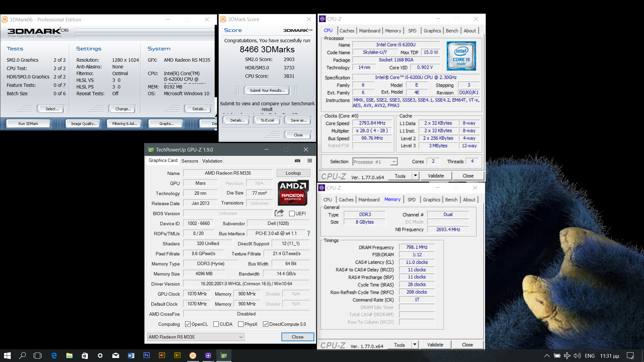This screenshot has width=644, height=362.
Task: Click the battery status tray icon
Action: (x=557, y=356)
